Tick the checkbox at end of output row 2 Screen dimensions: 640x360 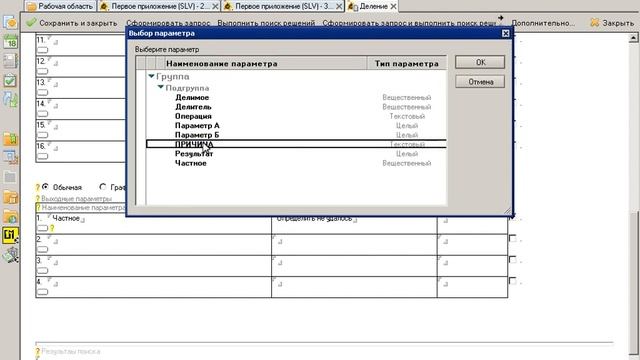coord(513,238)
